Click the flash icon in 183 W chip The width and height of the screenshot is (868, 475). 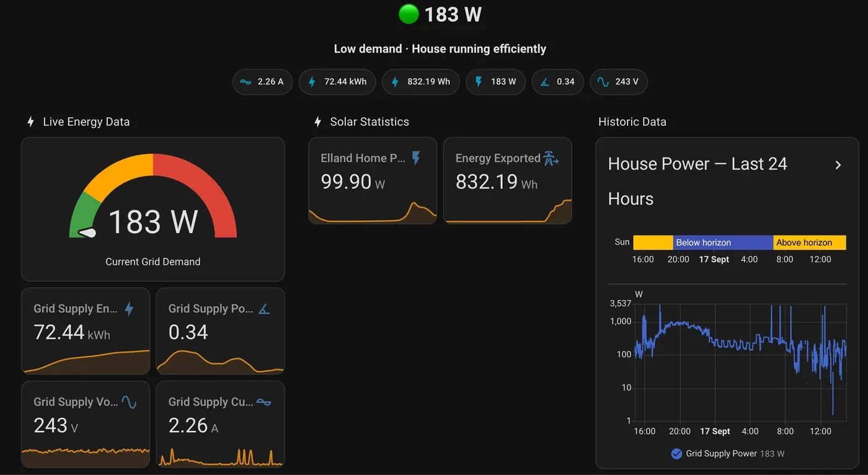479,82
